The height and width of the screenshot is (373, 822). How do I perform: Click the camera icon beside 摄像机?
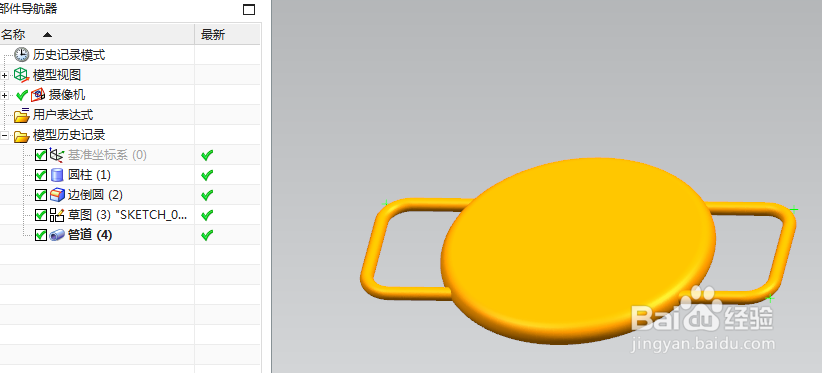[x=38, y=95]
